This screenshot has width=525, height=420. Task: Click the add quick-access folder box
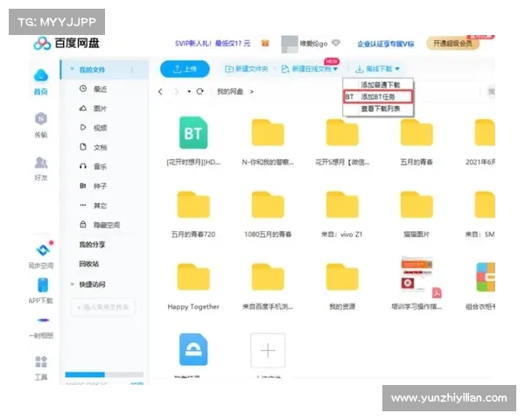click(x=103, y=307)
